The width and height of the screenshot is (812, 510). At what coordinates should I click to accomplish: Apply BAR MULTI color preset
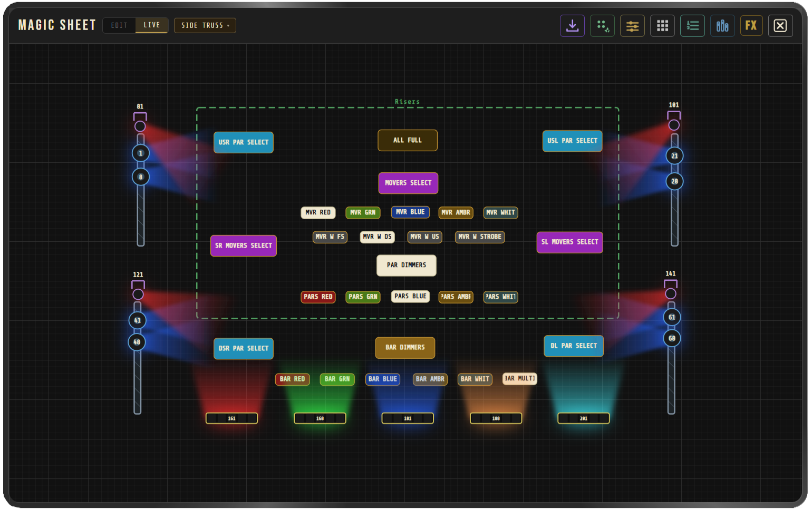(520, 378)
